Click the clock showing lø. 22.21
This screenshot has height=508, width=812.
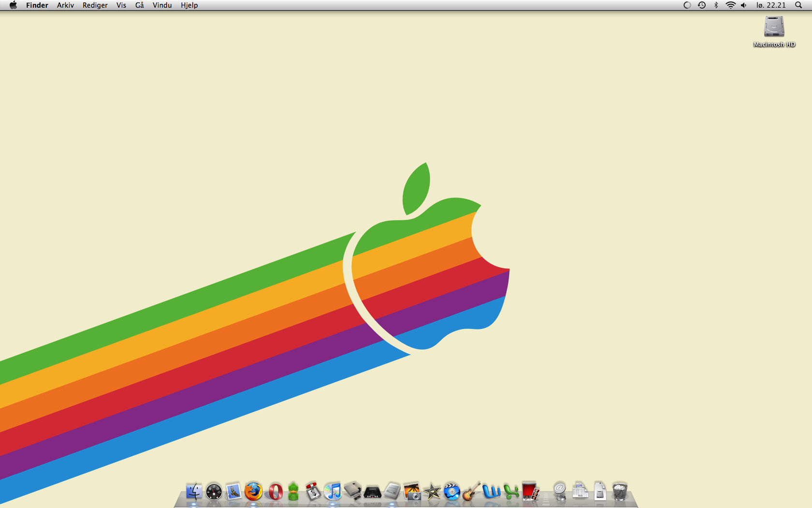(771, 5)
